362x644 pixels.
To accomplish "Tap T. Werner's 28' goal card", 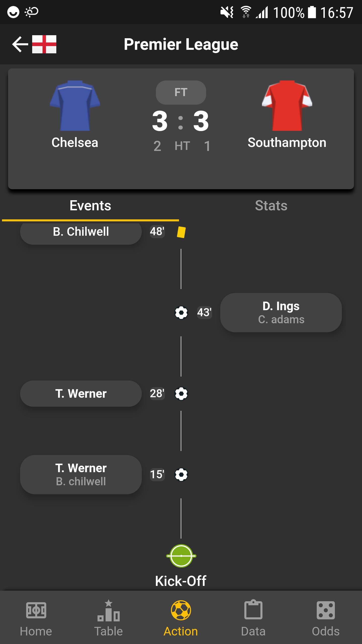I will tap(81, 394).
